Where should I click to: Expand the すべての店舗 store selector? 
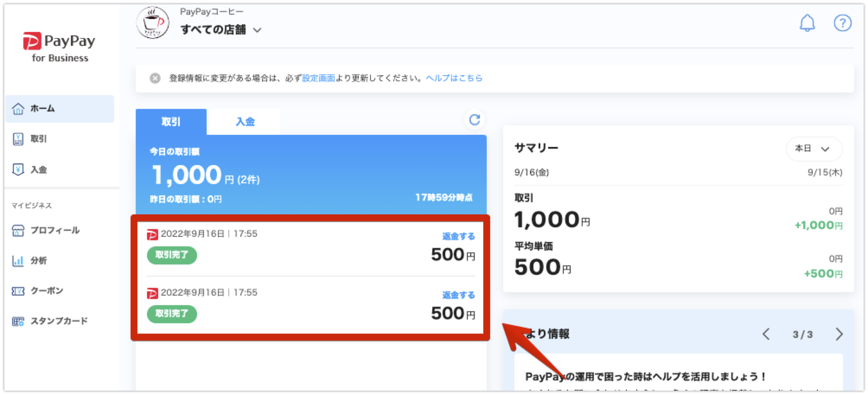point(221,30)
